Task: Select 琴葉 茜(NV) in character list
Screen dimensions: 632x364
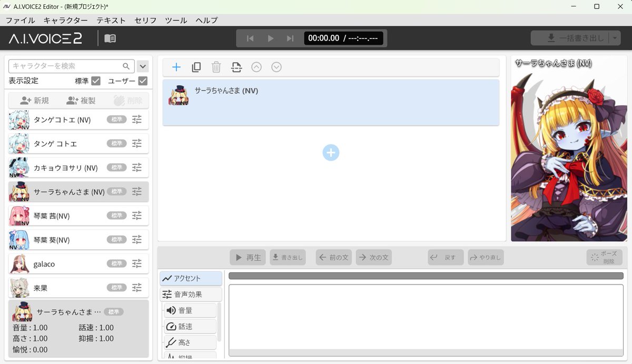Action: (78, 215)
